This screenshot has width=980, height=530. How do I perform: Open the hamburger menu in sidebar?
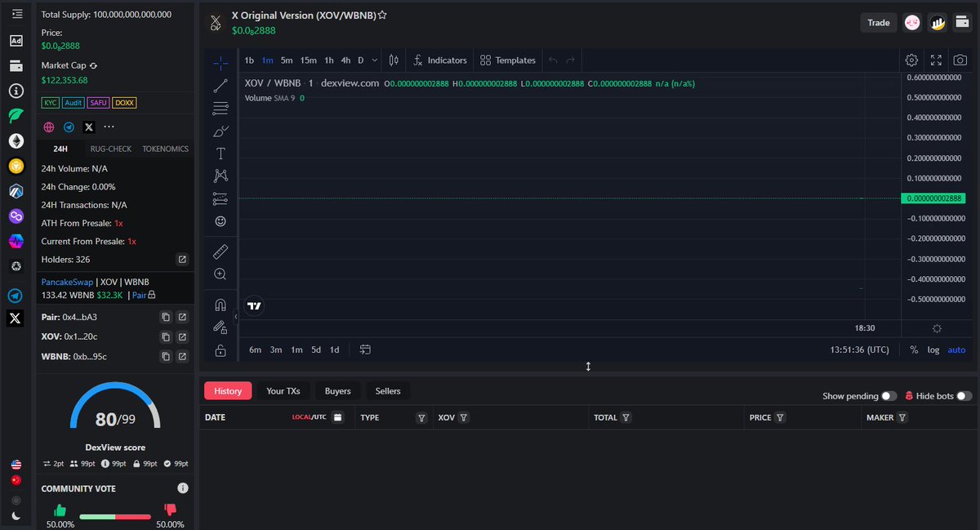[x=16, y=14]
